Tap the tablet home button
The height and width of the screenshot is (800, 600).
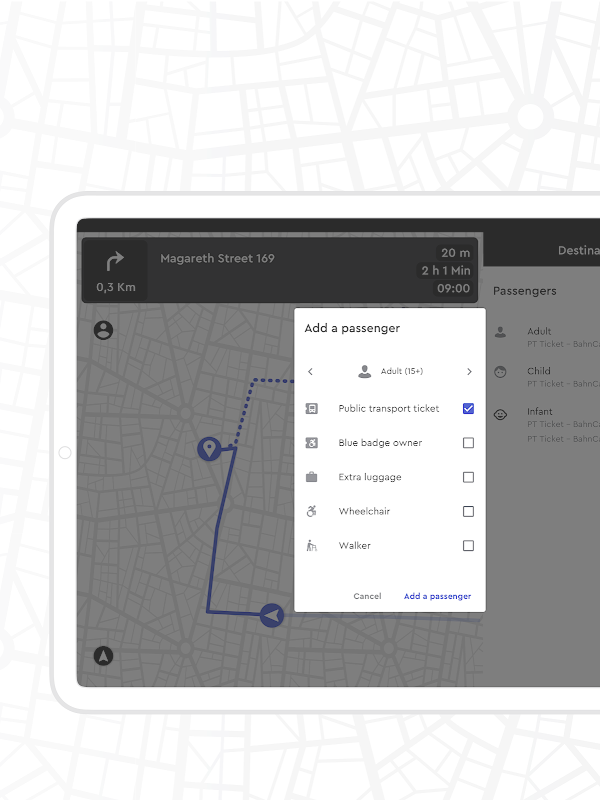point(65,453)
